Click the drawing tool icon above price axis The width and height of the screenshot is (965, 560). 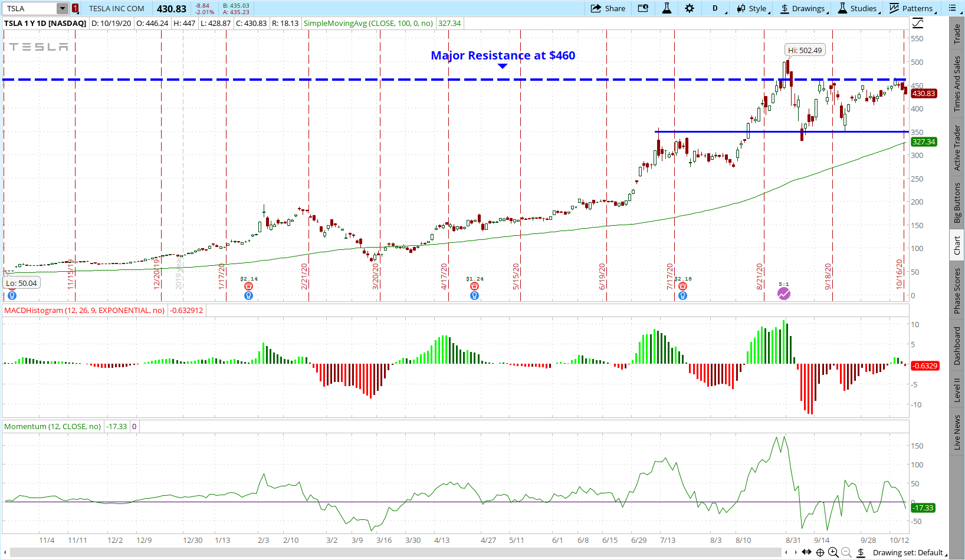coord(918,23)
